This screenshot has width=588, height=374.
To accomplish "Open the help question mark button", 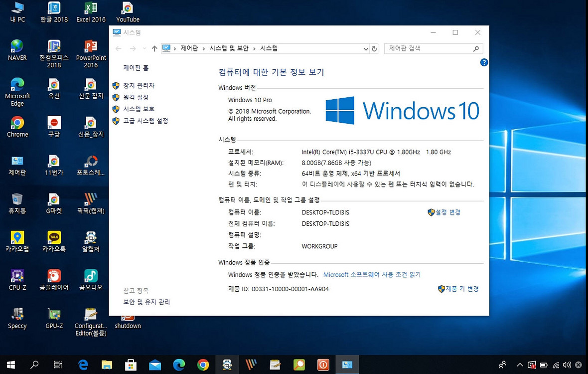I will pyautogui.click(x=484, y=62).
